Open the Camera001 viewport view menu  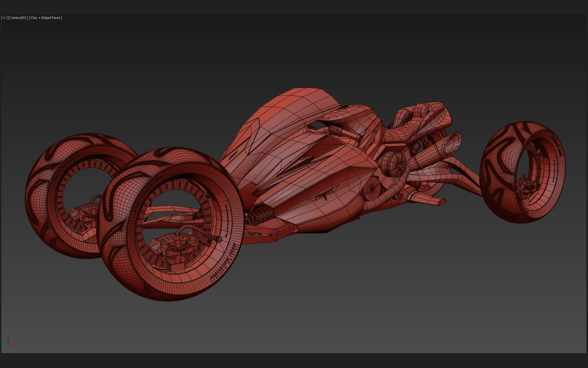[x=18, y=18]
